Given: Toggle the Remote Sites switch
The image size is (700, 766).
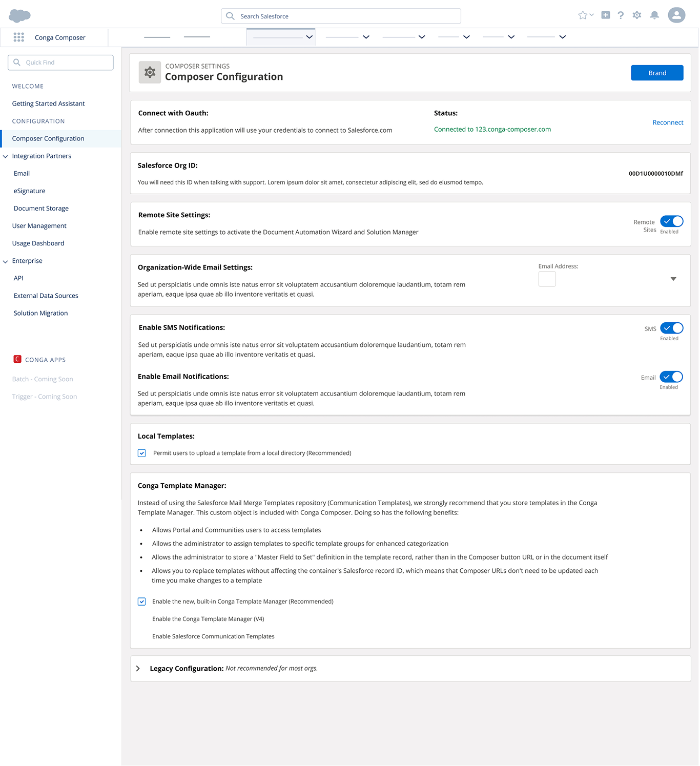Looking at the screenshot, I should 671,221.
